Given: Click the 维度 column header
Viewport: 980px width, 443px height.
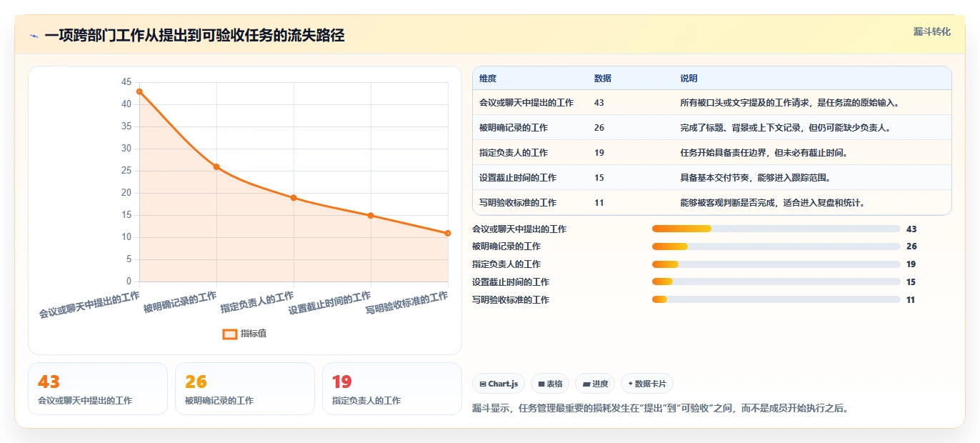Looking at the screenshot, I should tap(488, 79).
